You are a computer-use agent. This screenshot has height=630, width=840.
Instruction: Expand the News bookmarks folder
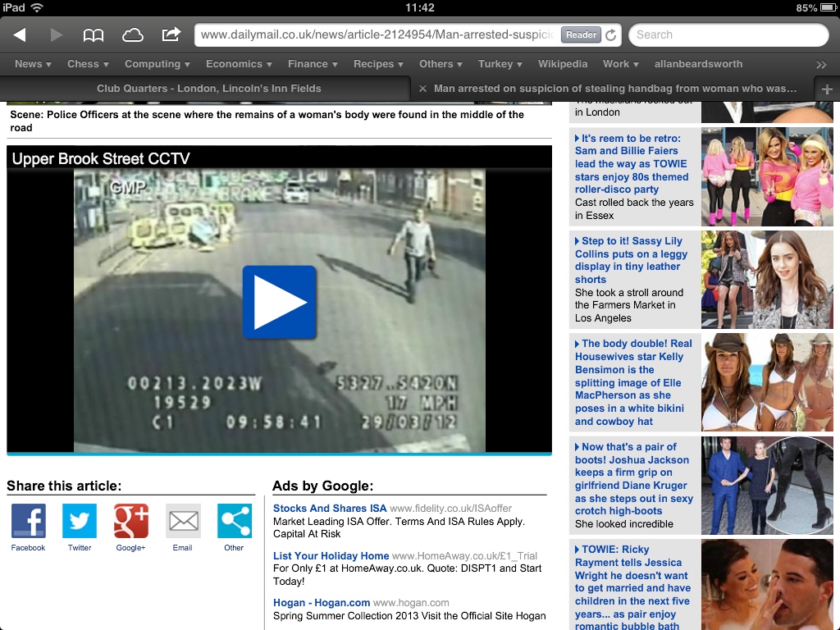click(x=33, y=64)
